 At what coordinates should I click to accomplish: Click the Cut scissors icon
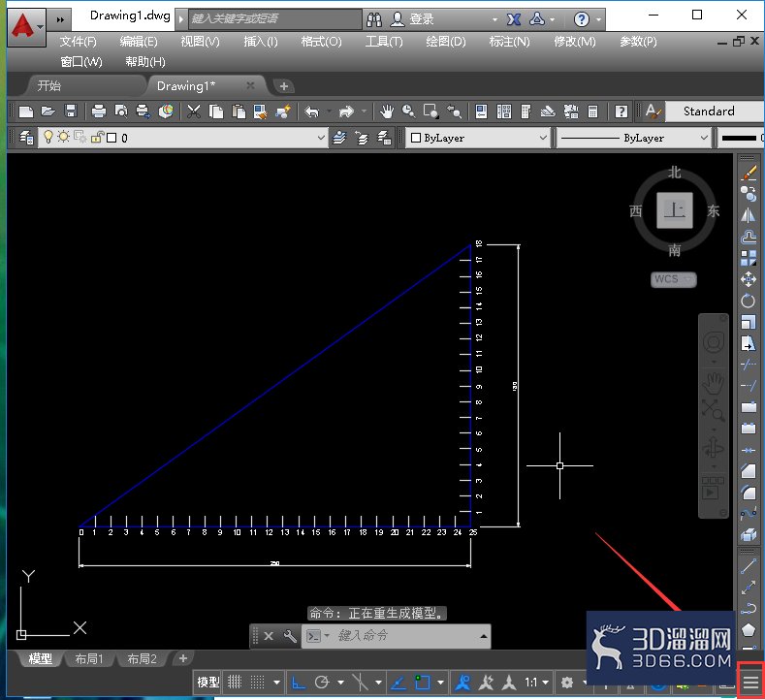point(194,111)
